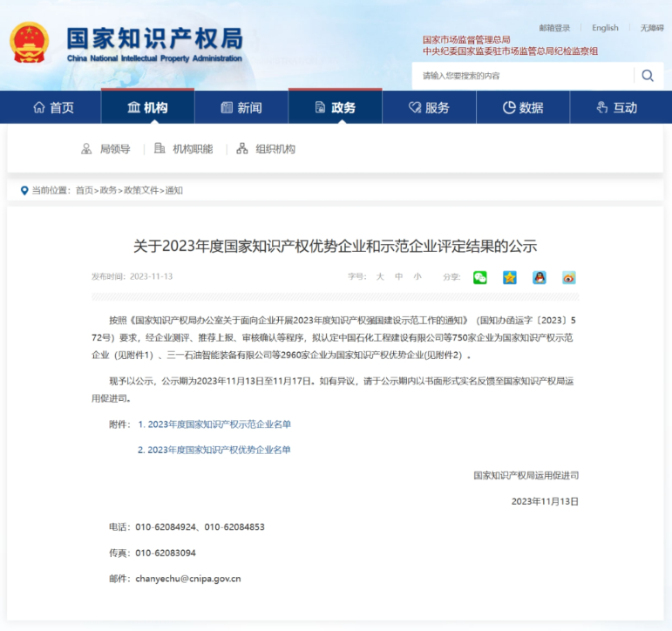Viewport: 672px width, 631px height.
Task: Switch to the 新闻 navigation tab
Action: 241,107
